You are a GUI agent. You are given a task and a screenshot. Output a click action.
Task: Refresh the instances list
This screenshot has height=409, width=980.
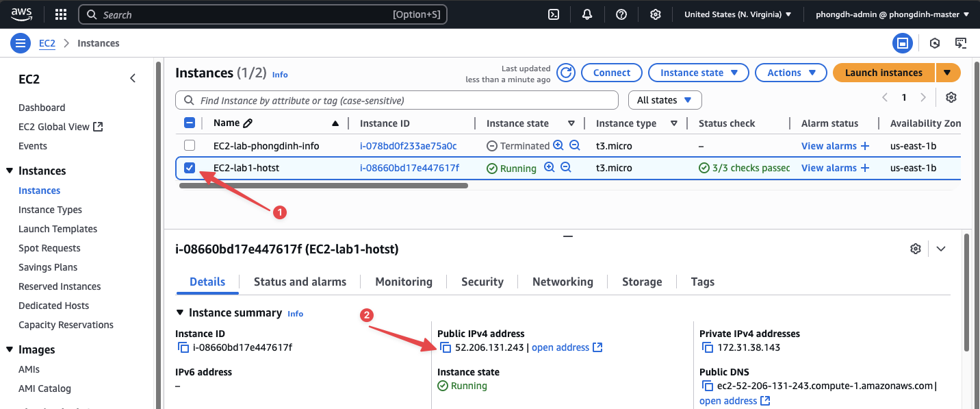tap(565, 73)
